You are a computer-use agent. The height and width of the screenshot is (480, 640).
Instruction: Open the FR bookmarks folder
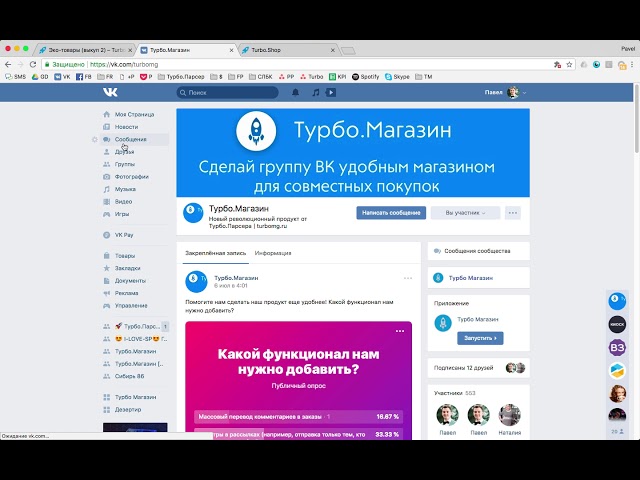105,76
